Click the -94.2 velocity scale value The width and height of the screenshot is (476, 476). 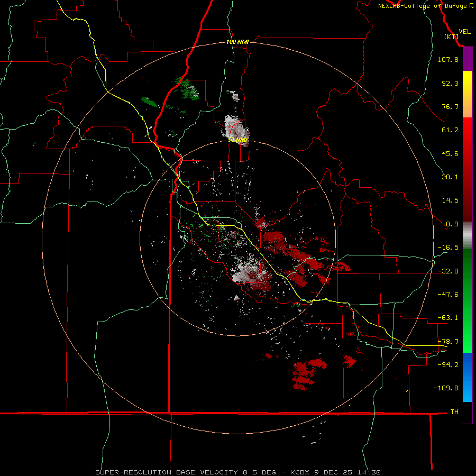pos(448,364)
